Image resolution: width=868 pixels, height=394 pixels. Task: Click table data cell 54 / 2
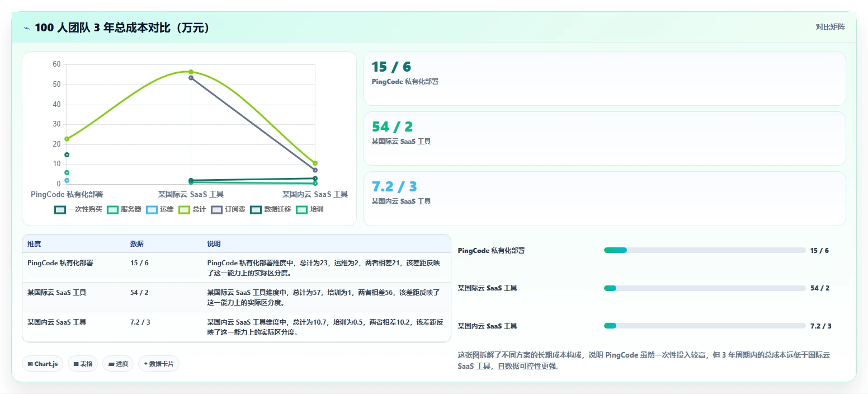click(x=139, y=292)
